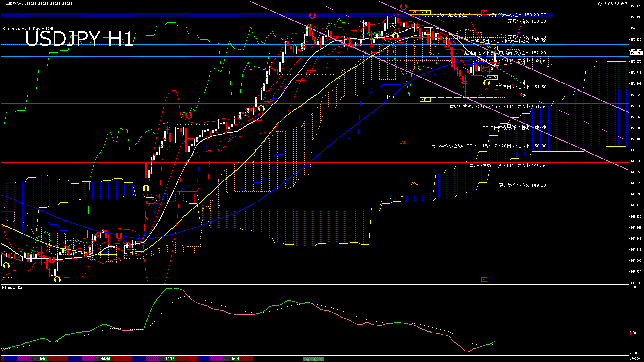Click the red down arrow above the LWH label
The width and height of the screenshot is (644, 362).
tap(404, 6)
